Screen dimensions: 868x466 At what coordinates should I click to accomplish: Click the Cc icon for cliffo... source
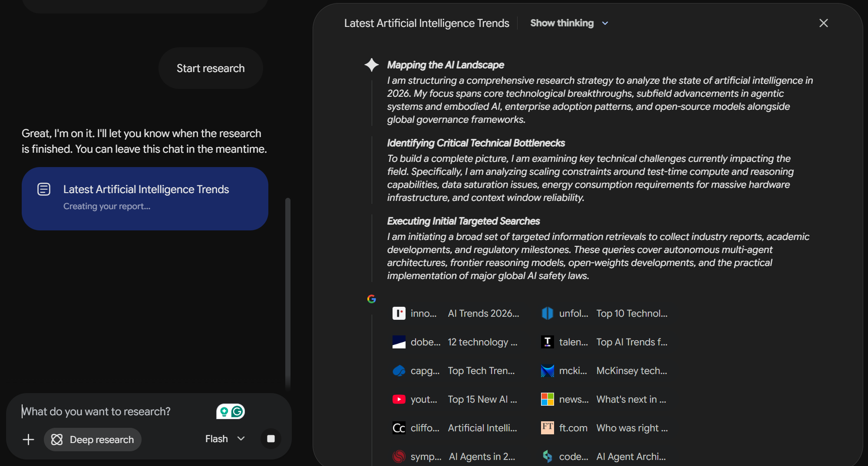point(399,428)
